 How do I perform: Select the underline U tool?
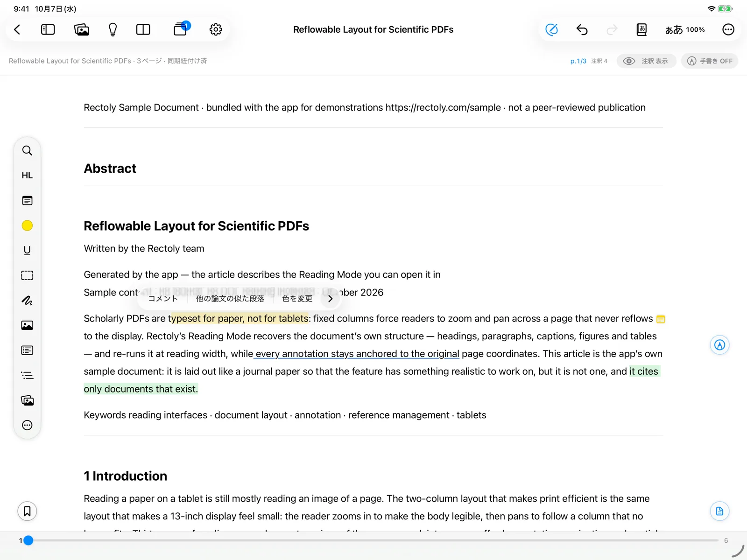coord(27,251)
